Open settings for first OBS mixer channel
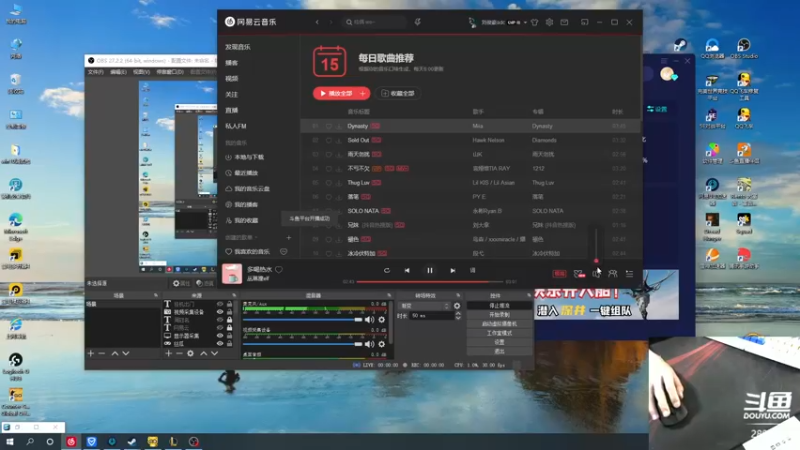Viewport: 800px width, 450px height. [381, 320]
